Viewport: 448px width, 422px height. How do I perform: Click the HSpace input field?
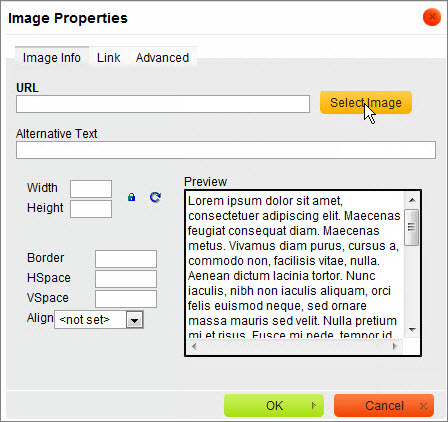[x=126, y=279]
